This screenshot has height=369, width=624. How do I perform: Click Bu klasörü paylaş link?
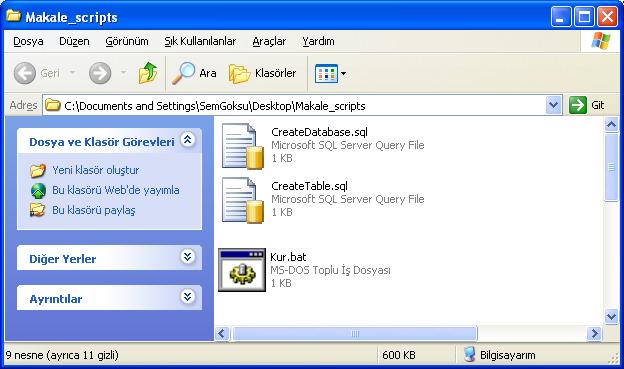(x=94, y=210)
